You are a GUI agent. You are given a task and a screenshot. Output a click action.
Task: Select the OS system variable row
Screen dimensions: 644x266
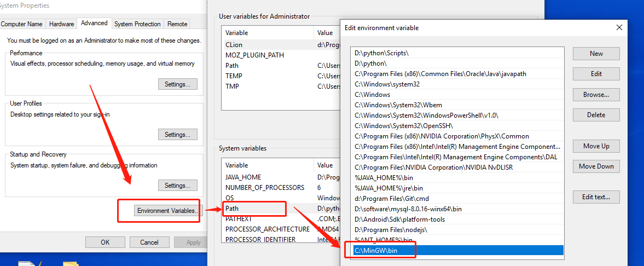point(281,198)
